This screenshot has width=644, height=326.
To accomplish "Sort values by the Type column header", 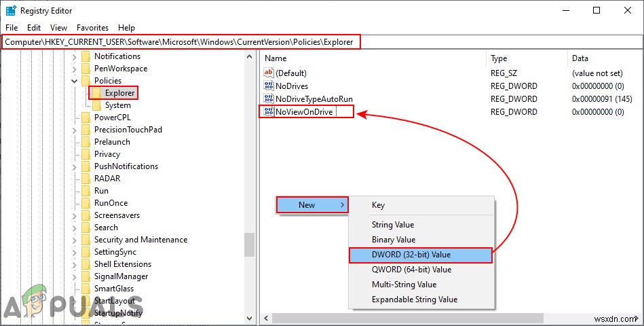I will [x=527, y=58].
